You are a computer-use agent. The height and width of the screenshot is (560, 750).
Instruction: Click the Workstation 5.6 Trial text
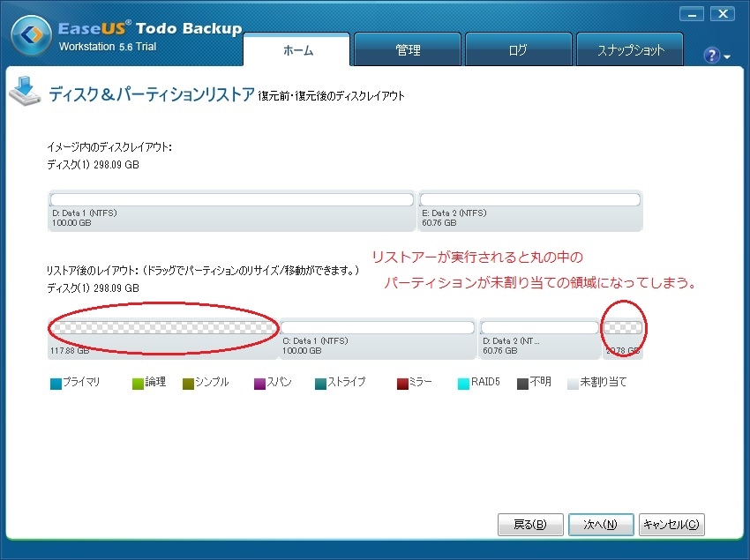click(x=108, y=47)
